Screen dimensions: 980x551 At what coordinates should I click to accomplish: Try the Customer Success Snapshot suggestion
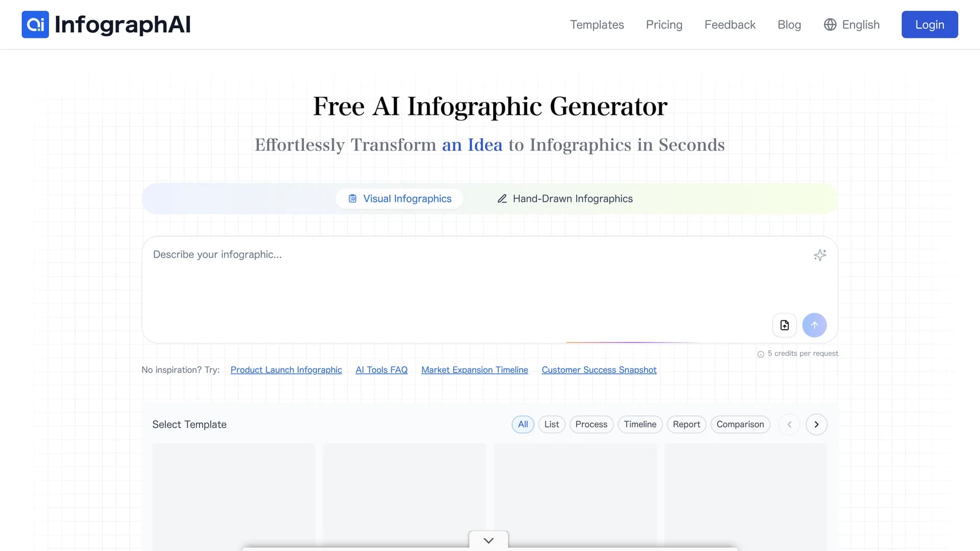599,370
